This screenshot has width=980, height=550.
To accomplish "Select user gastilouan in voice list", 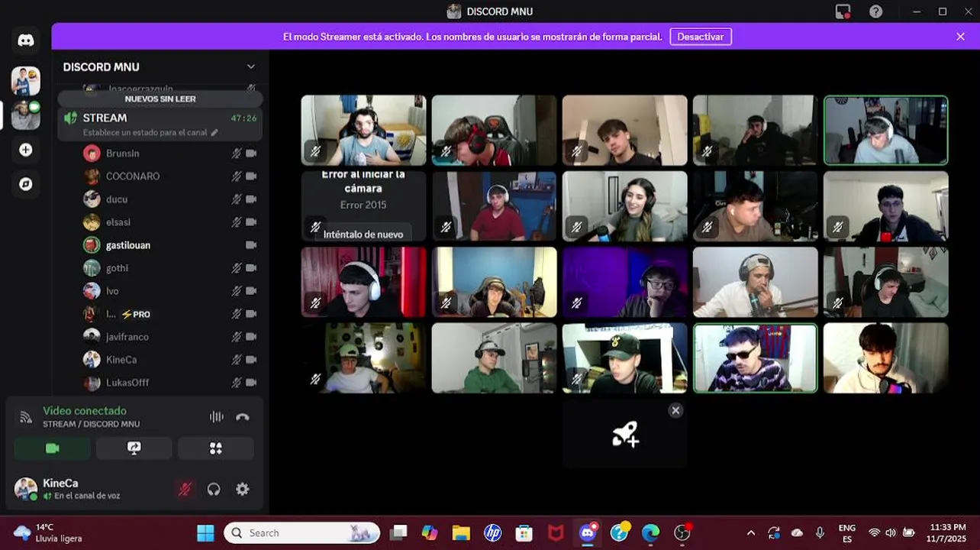I will coord(169,245).
